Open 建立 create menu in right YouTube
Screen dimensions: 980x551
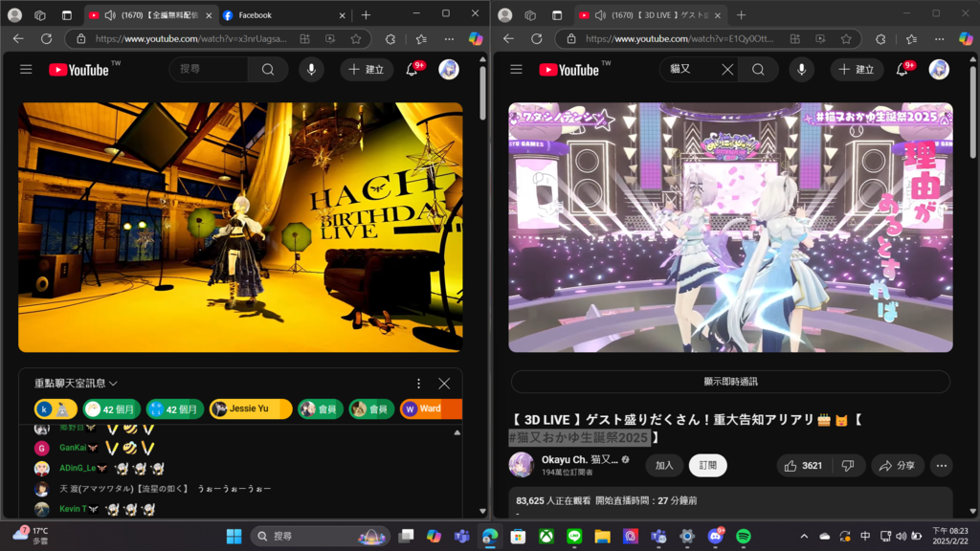pos(857,69)
